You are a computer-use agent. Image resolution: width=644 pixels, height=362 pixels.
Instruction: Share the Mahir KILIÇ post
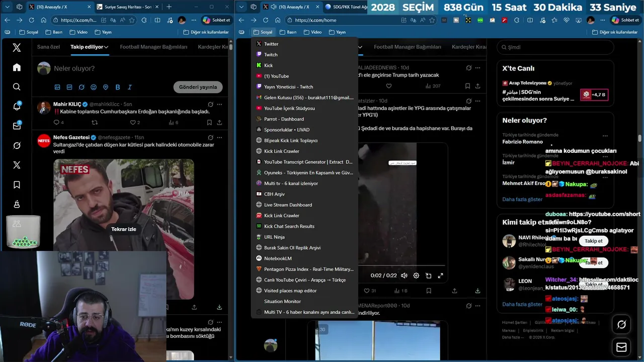[x=219, y=122]
